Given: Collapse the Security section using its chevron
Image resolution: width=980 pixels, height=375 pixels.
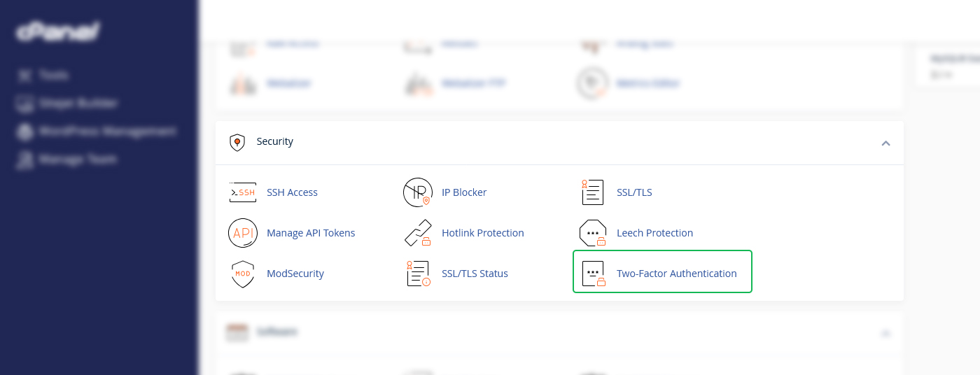Looking at the screenshot, I should click(885, 143).
